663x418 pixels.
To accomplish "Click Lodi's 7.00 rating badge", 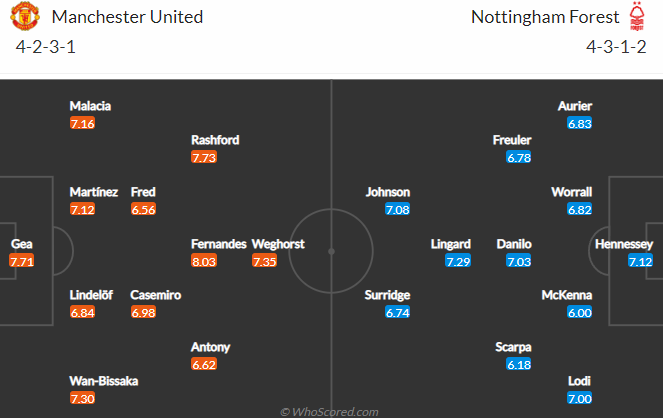I will [579, 398].
